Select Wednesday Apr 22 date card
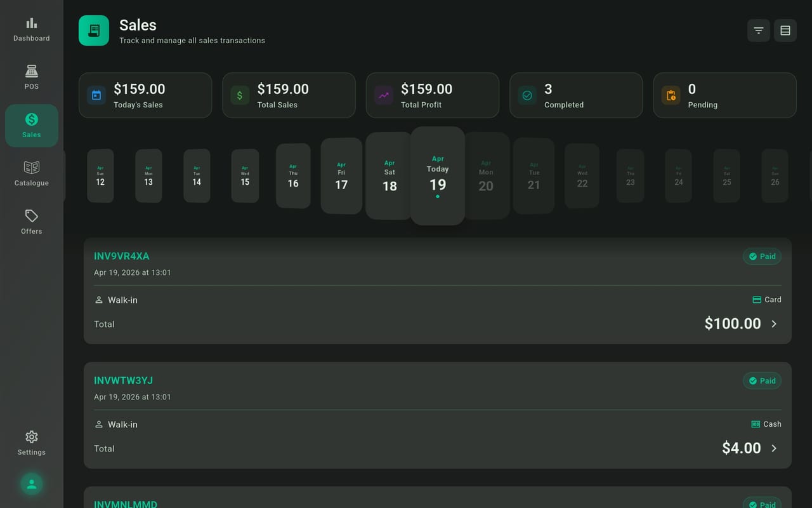This screenshot has width=812, height=508. click(582, 176)
